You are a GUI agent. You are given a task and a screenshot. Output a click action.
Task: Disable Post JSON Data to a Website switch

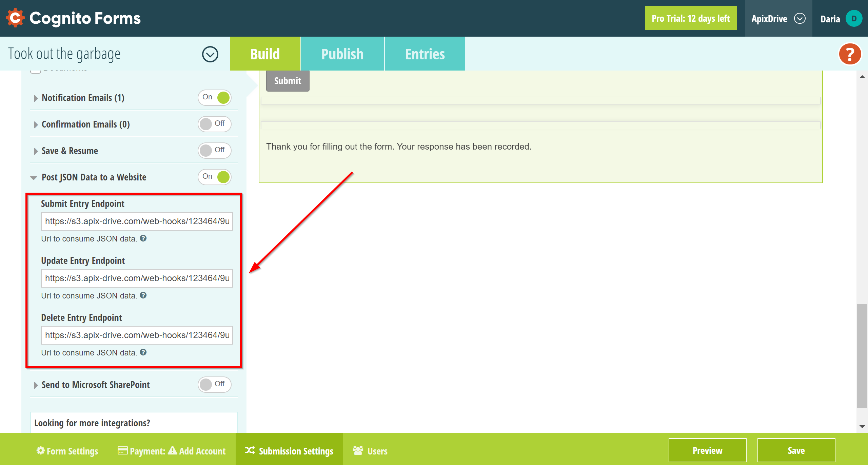pos(215,177)
